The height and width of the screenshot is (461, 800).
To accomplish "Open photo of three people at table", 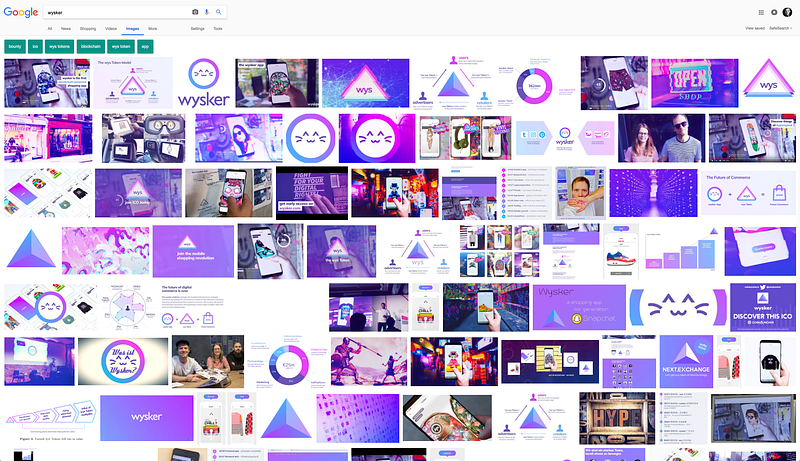I will tap(208, 362).
